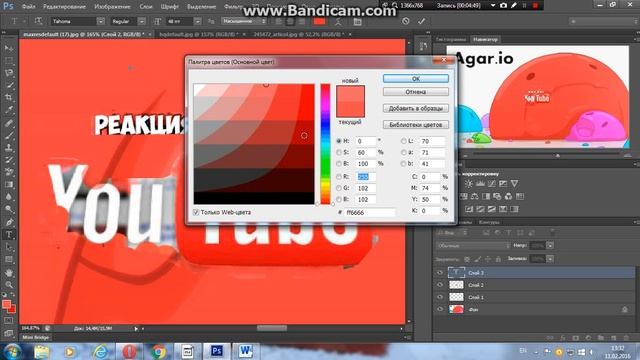Select the Move tool in toolbox
The width and height of the screenshot is (640, 360).
coord(9,48)
